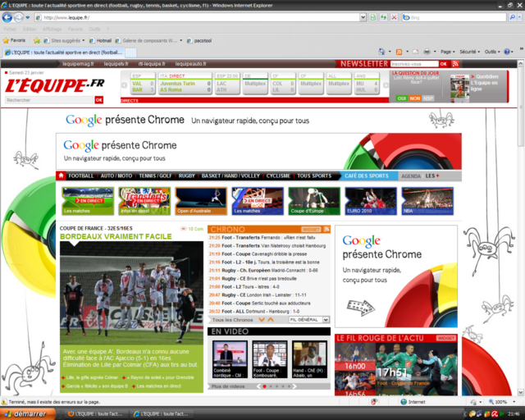Expand the Sécurité dropdown in command bar

[x=470, y=52]
